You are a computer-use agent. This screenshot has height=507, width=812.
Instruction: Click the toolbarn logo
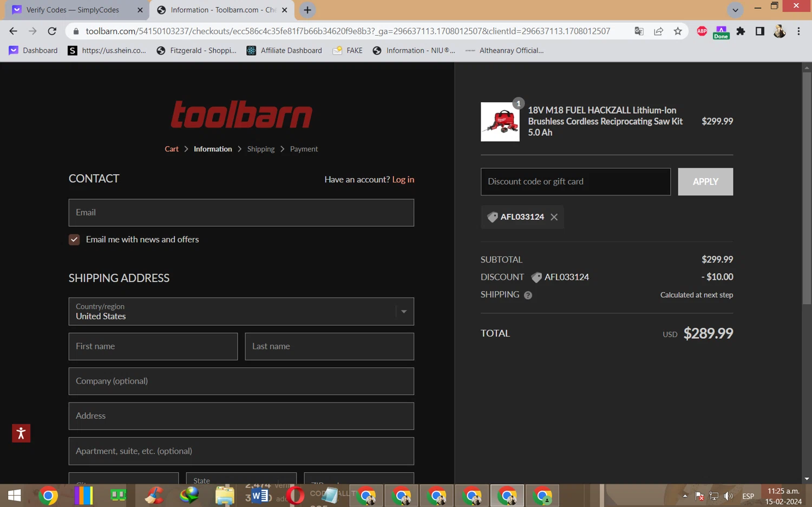[241, 114]
